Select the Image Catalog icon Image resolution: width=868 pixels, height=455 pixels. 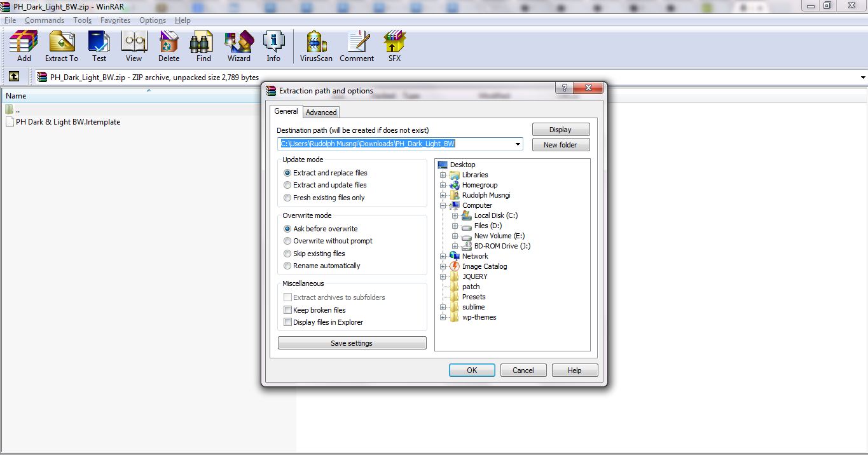(455, 266)
